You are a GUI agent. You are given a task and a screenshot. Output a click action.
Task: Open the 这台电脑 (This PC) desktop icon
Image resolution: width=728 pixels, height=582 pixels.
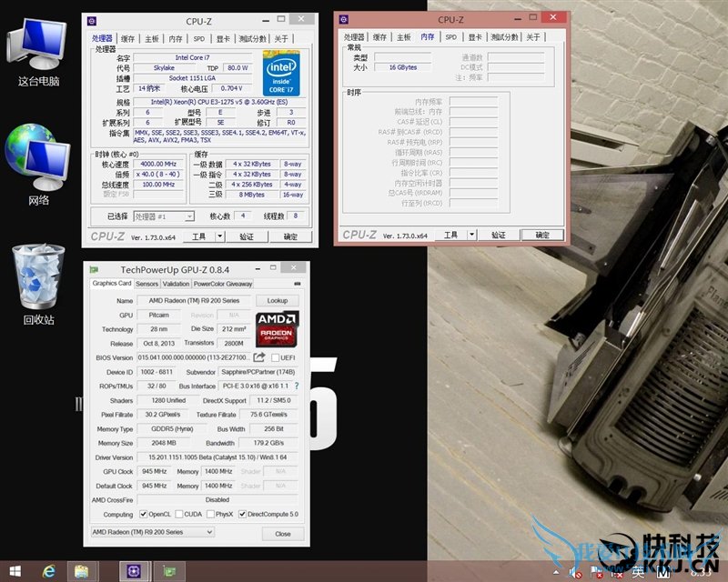click(x=36, y=45)
